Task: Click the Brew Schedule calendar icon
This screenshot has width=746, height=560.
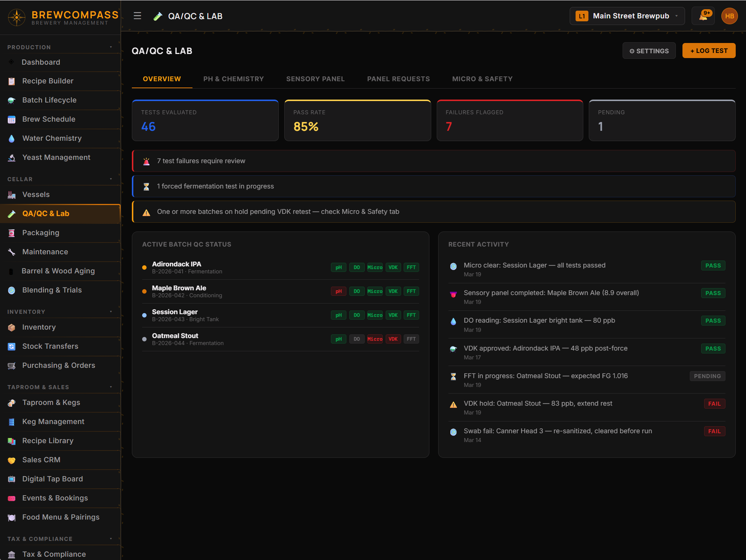Action: coord(12,119)
